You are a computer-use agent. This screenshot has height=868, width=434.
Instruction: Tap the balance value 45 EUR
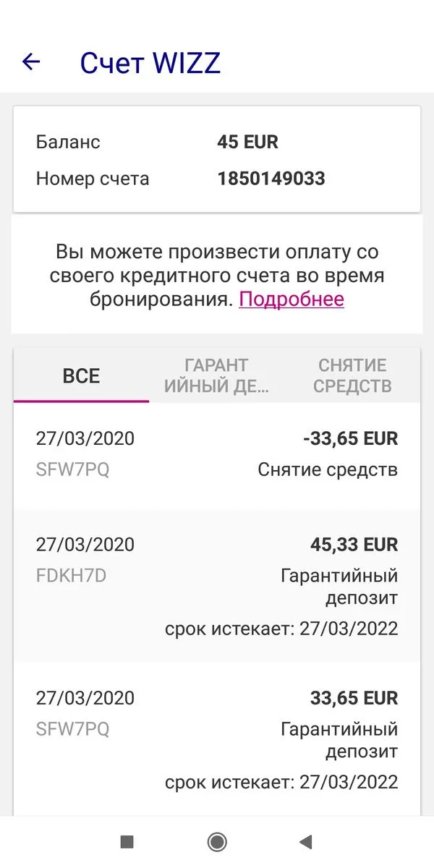pos(247,142)
